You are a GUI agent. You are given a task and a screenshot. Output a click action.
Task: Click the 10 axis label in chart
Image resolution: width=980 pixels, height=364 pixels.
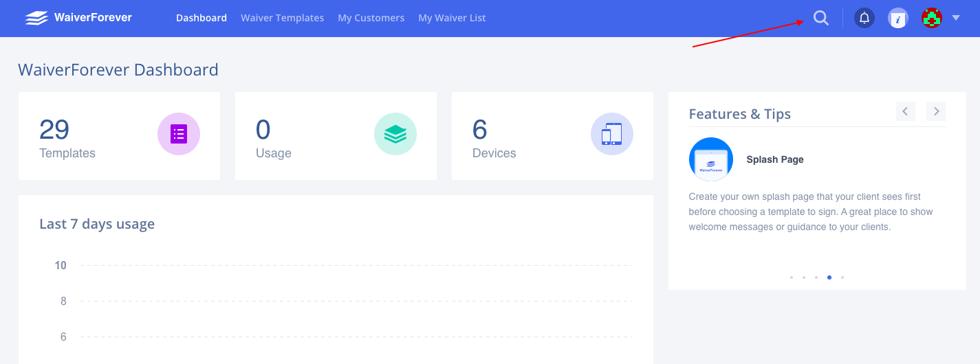click(x=61, y=265)
